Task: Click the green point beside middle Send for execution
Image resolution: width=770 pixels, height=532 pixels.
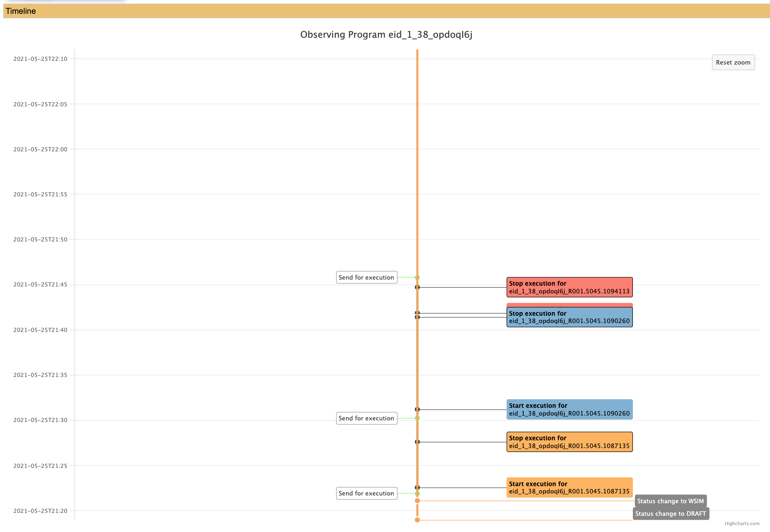Action: tap(417, 418)
